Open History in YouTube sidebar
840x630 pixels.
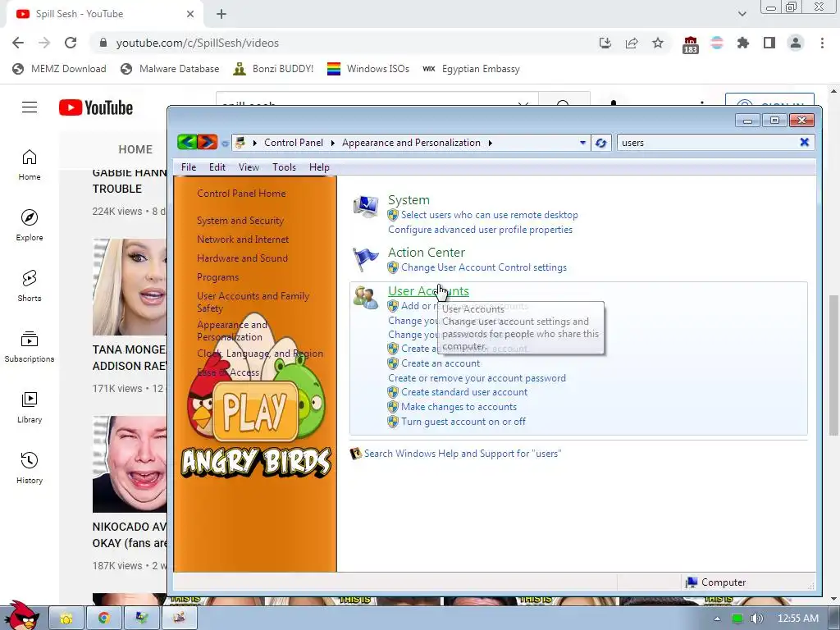tap(30, 468)
